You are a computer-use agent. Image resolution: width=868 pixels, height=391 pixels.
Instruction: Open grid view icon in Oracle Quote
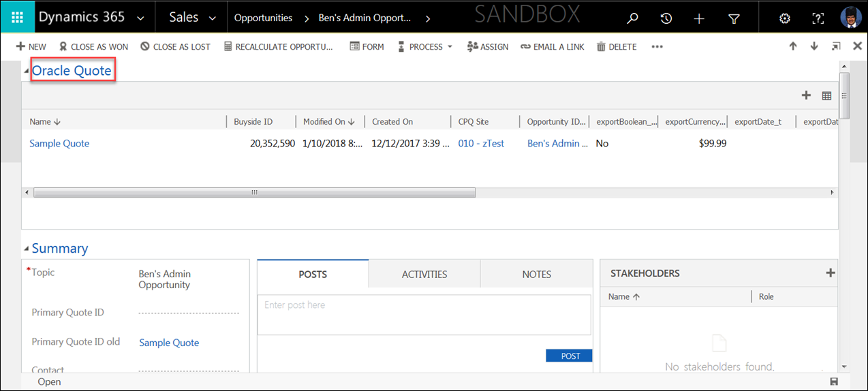(x=826, y=96)
